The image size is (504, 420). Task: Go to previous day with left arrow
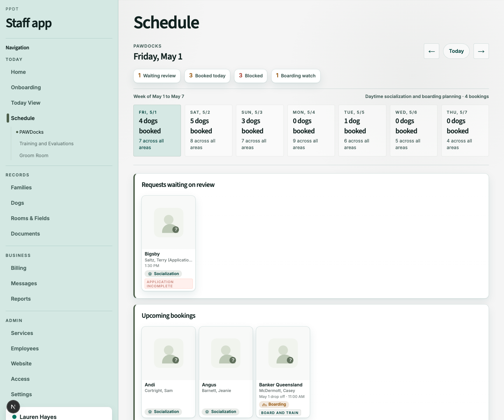click(x=431, y=51)
